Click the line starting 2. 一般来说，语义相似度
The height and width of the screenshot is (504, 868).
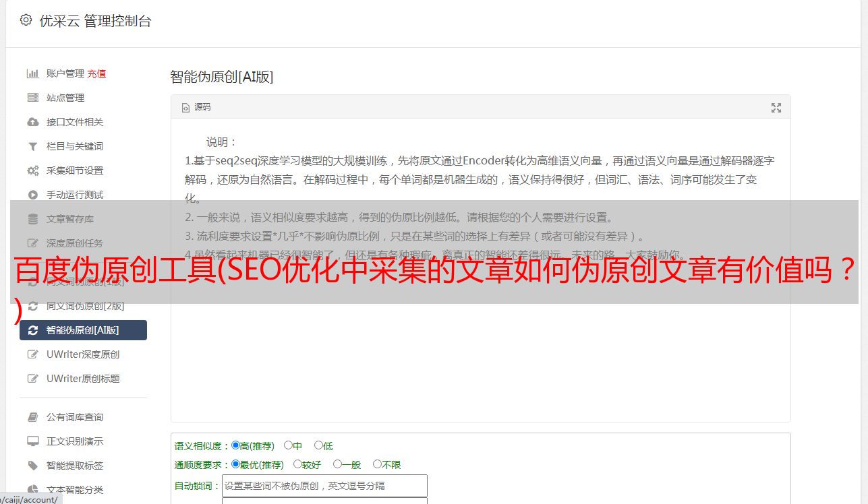click(x=399, y=218)
